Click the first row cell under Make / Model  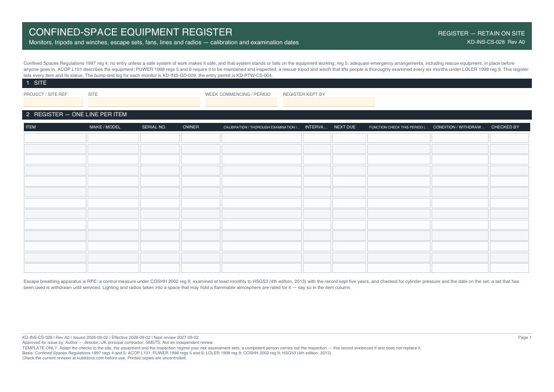pyautogui.click(x=113, y=138)
